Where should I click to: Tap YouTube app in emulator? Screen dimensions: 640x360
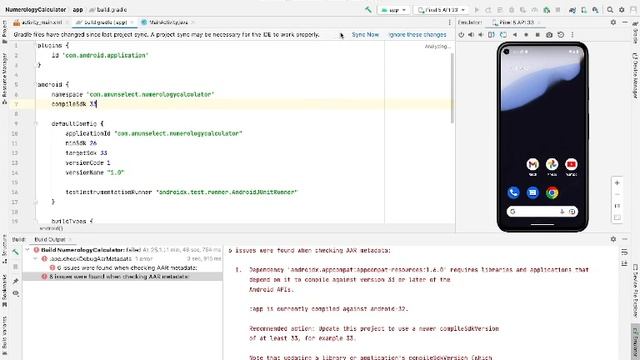click(571, 164)
